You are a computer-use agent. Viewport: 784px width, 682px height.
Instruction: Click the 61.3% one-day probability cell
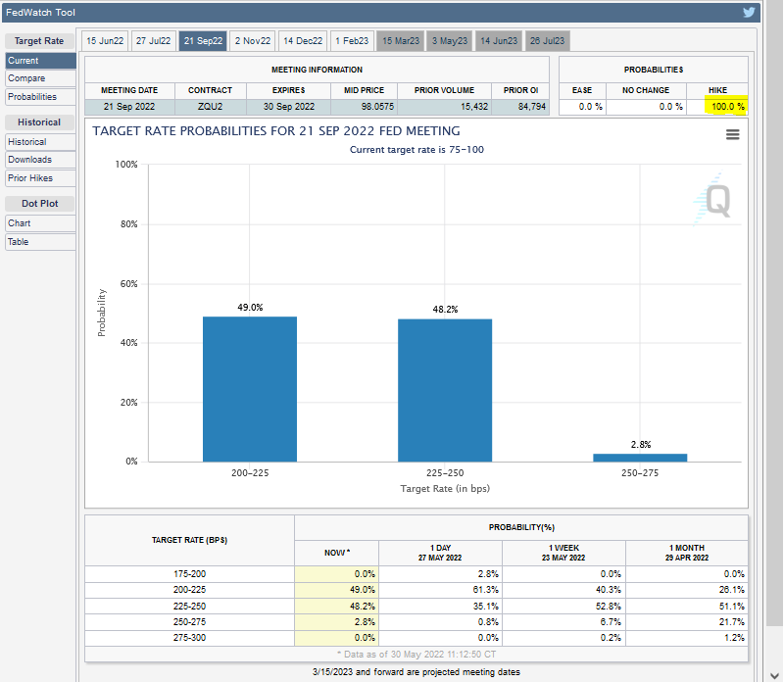point(440,590)
